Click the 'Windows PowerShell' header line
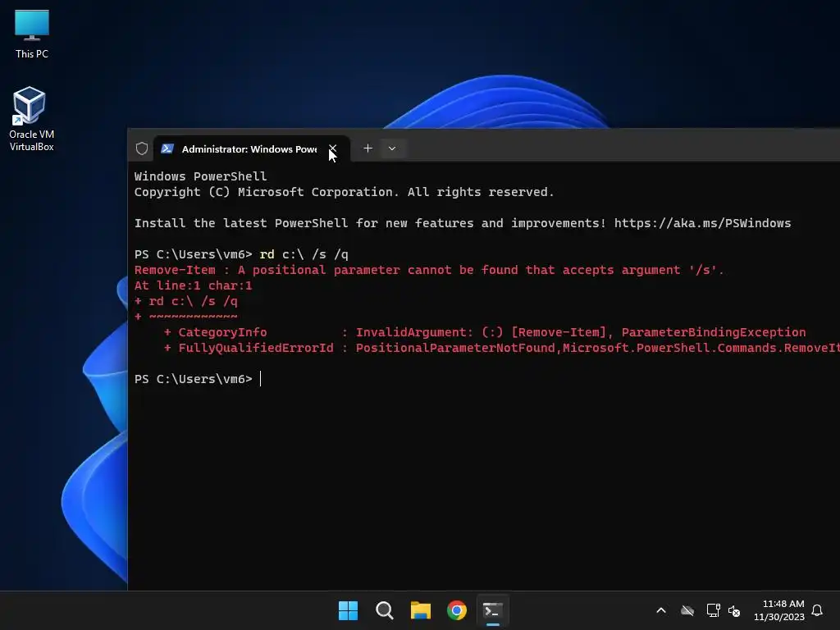Viewport: 840px width, 630px height. (x=200, y=176)
